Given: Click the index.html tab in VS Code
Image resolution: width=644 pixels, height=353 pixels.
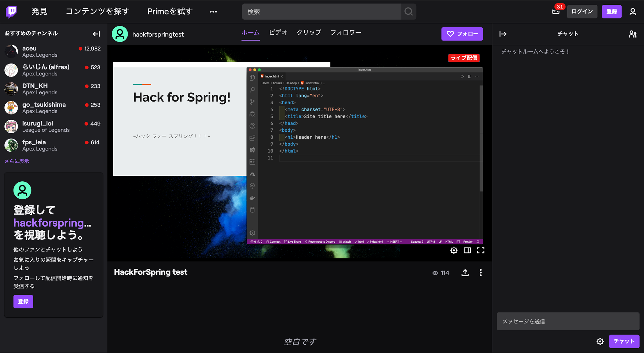Looking at the screenshot, I should [x=272, y=76].
